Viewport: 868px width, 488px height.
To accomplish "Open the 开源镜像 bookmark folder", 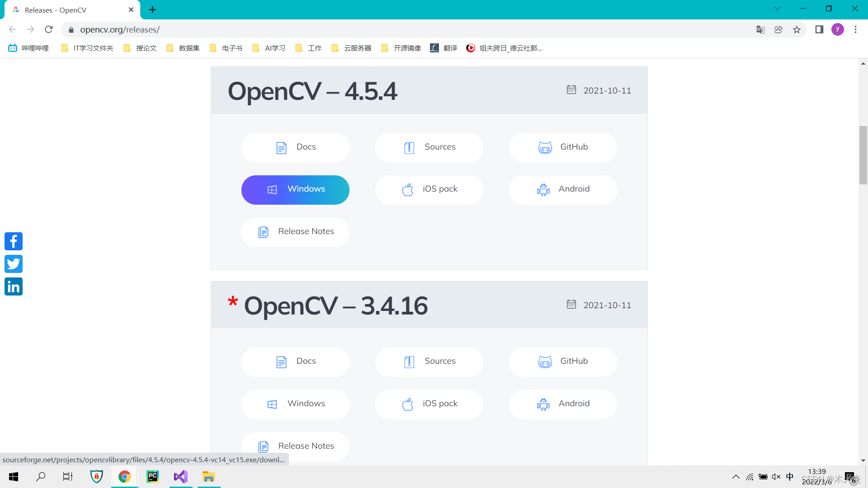I will (x=401, y=48).
